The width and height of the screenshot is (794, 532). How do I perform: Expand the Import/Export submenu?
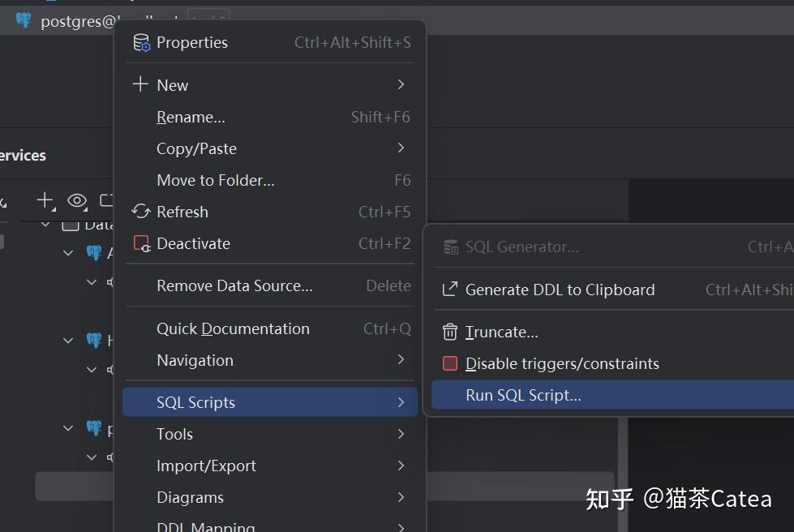click(206, 465)
